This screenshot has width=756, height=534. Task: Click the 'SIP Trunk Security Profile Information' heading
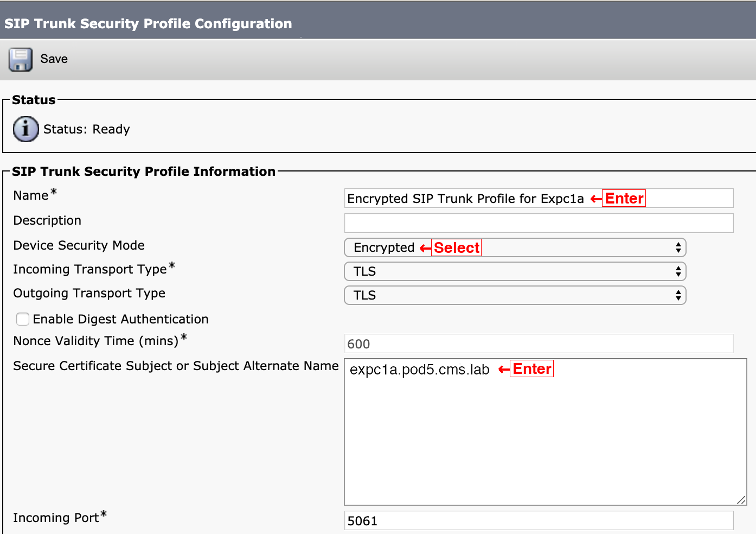144,171
